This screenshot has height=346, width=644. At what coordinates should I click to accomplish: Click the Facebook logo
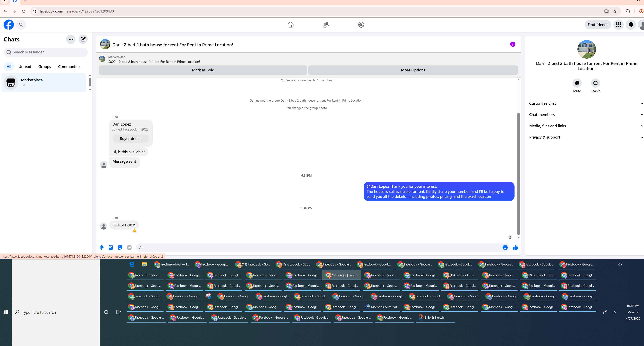(x=9, y=24)
